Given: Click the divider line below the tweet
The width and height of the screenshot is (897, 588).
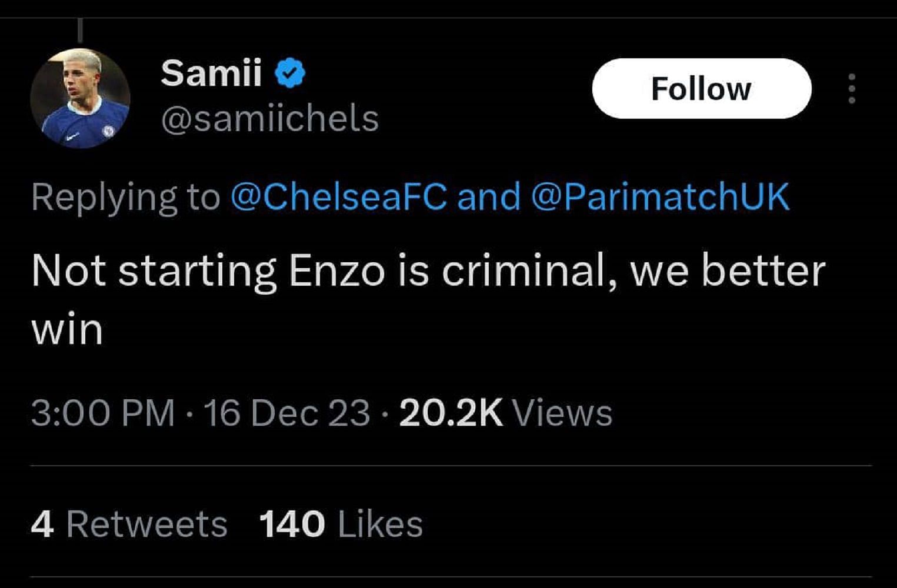Looking at the screenshot, I should tap(447, 466).
